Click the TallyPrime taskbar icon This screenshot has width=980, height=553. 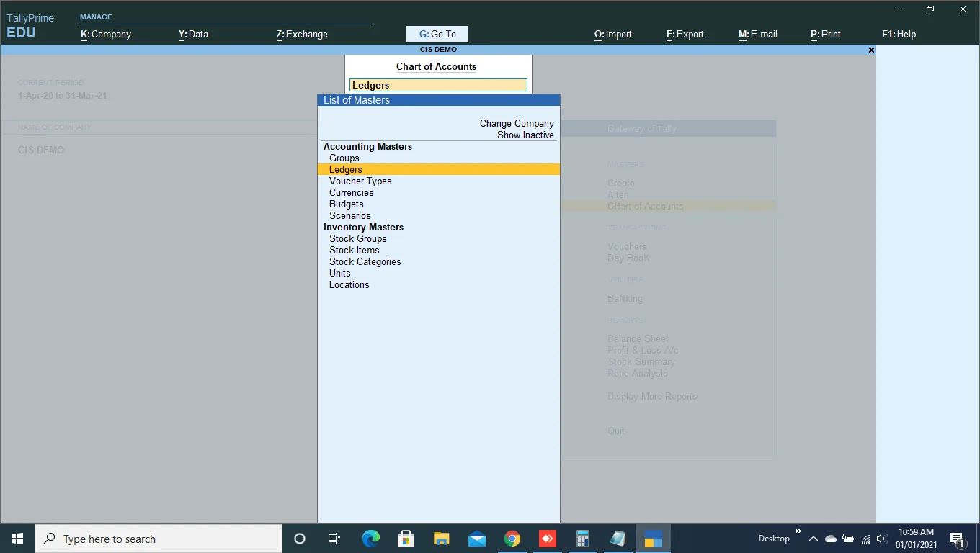coord(653,539)
